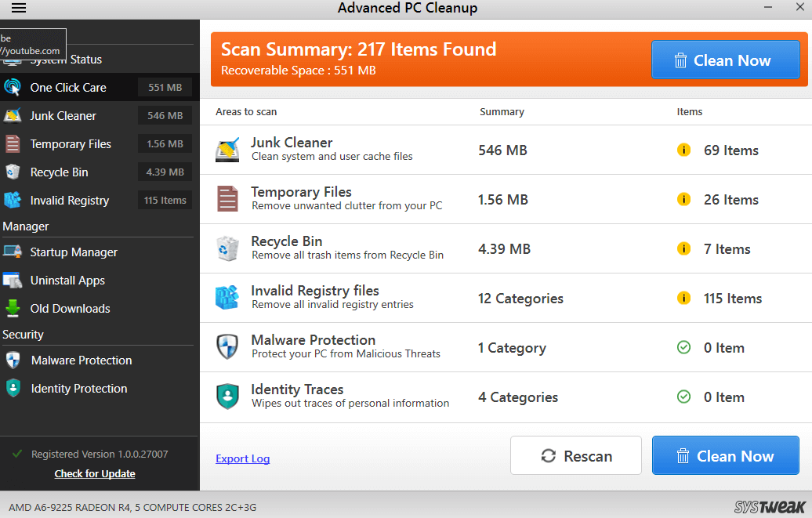Click the yellow info icon beside 69 Items

coord(683,150)
